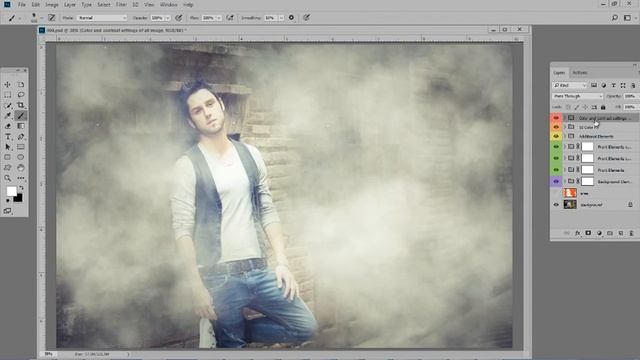Filter layers by adjustment layer icon

coord(603,85)
